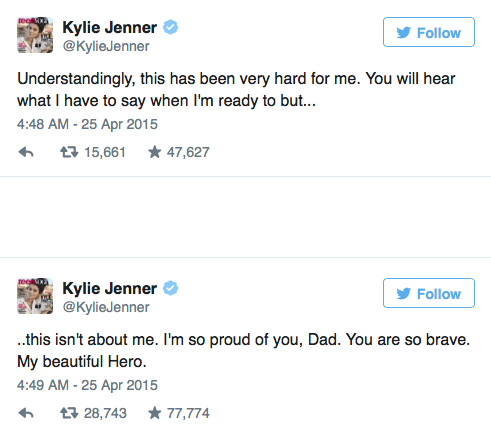Favorite the 'My beautiful Hero' tweet
Screen dimensions: 491x436
[154, 413]
